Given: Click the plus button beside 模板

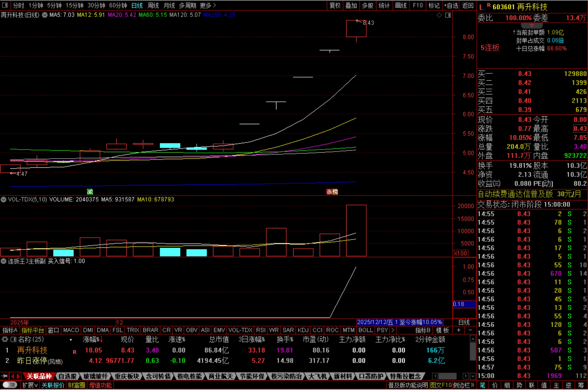Looking at the screenshot, I should pyautogui.click(x=459, y=330).
